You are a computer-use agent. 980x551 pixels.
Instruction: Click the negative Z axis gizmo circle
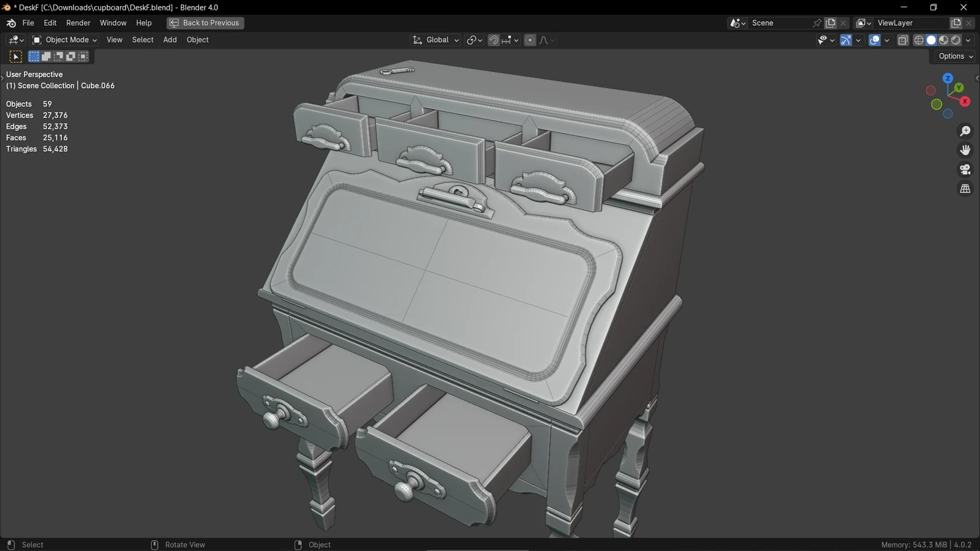coord(948,114)
